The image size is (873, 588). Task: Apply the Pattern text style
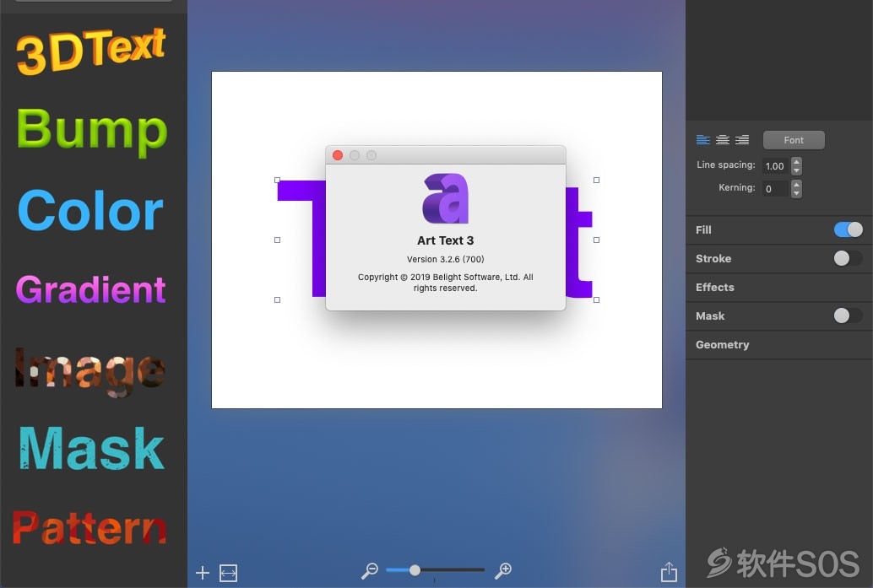(x=89, y=527)
